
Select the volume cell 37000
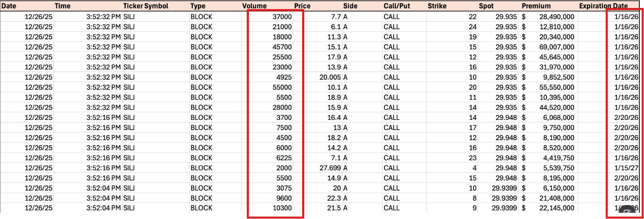282,17
